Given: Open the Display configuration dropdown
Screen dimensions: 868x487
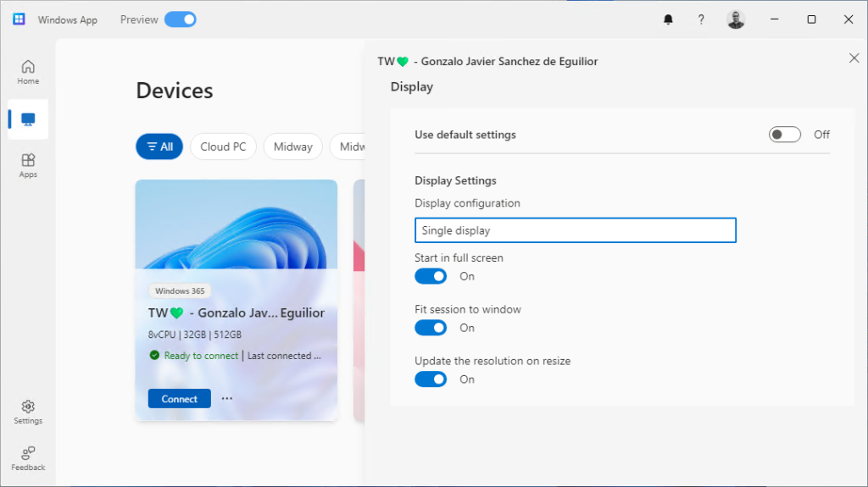Looking at the screenshot, I should point(576,230).
